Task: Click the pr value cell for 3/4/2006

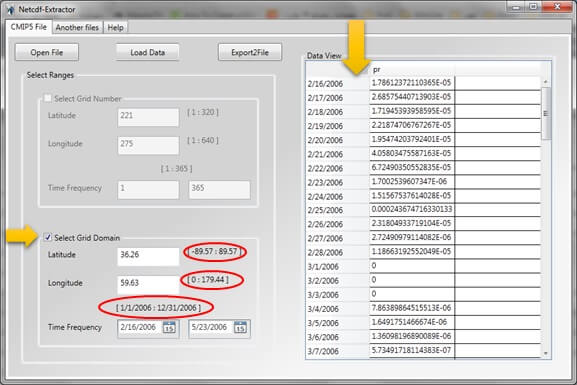Action: click(x=412, y=308)
